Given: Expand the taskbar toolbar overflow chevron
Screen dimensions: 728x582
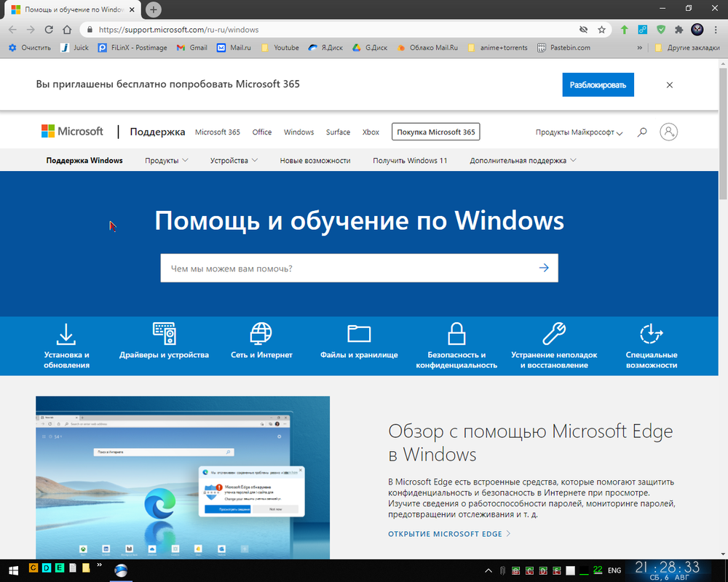Looking at the screenshot, I should pyautogui.click(x=99, y=565).
